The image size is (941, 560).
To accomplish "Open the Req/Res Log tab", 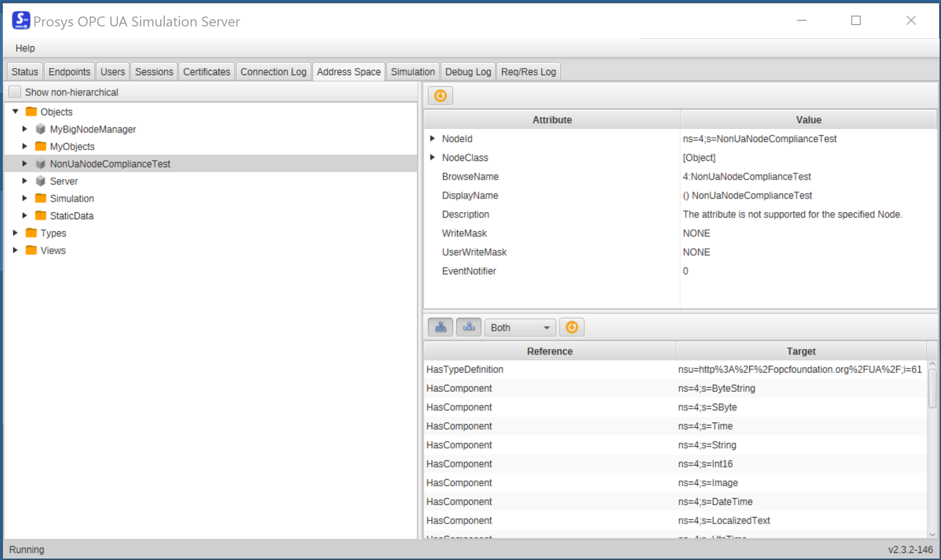I will point(528,72).
